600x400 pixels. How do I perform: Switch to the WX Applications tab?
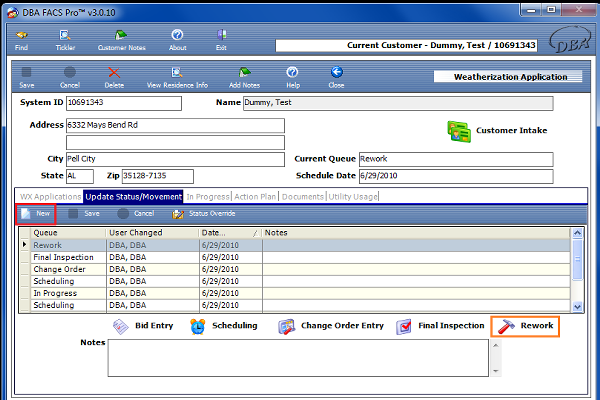pyautogui.click(x=51, y=197)
